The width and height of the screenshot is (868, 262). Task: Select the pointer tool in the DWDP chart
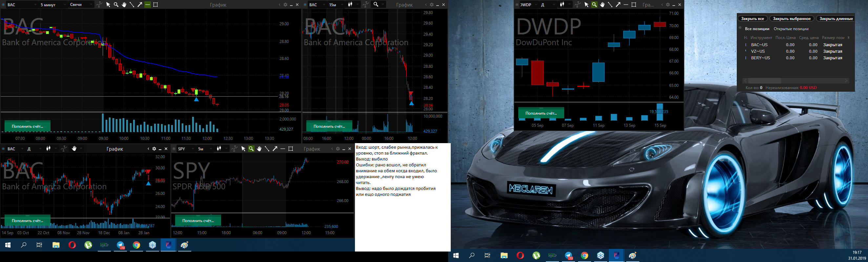coord(586,5)
